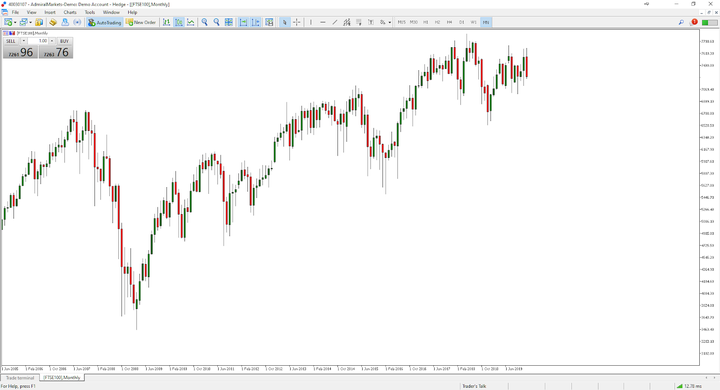The image size is (720, 390).
Task: Increase trade volume with right arrow
Action: click(52, 41)
